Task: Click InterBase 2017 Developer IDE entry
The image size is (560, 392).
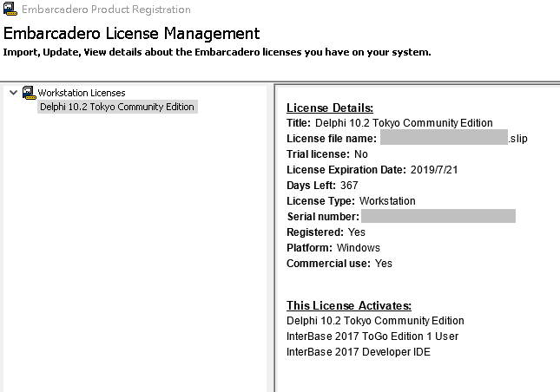Action: 359,352
